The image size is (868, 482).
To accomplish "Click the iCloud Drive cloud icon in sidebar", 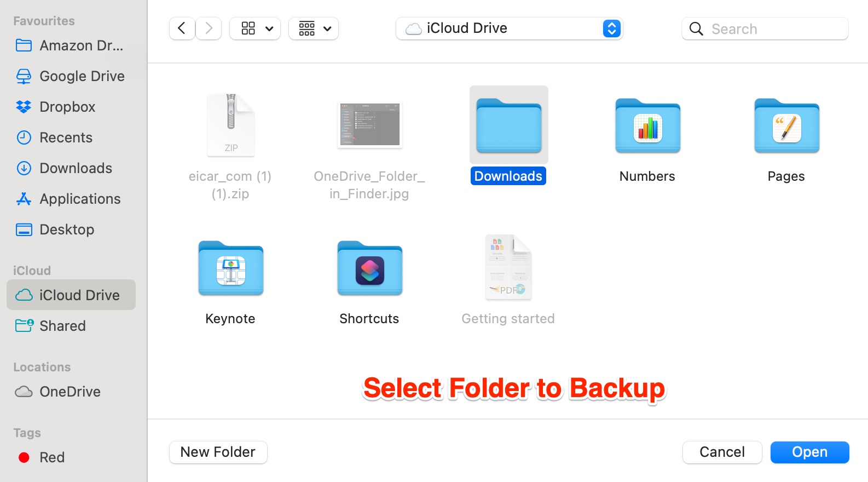I will point(24,295).
